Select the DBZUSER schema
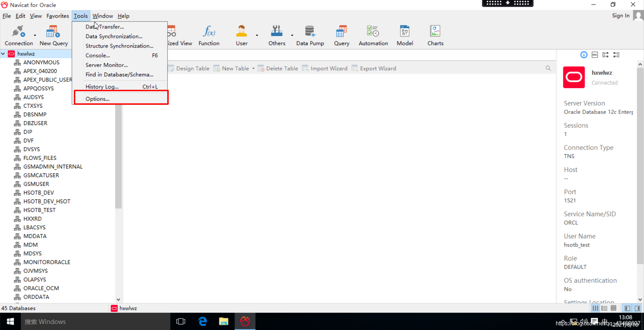 click(35, 123)
